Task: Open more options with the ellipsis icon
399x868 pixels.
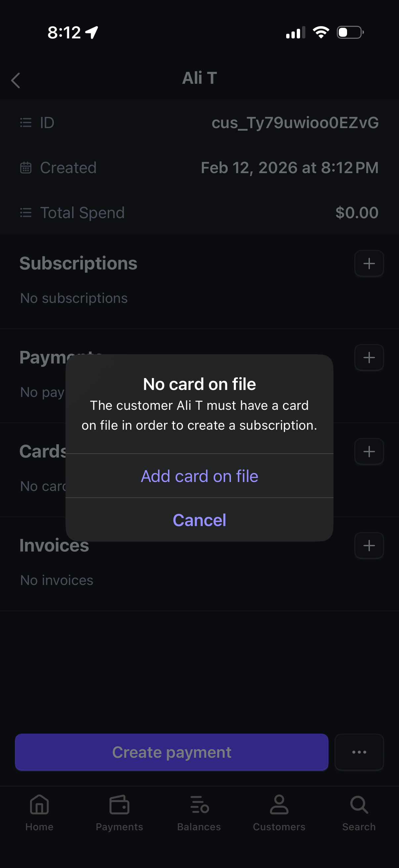Action: pos(359,752)
